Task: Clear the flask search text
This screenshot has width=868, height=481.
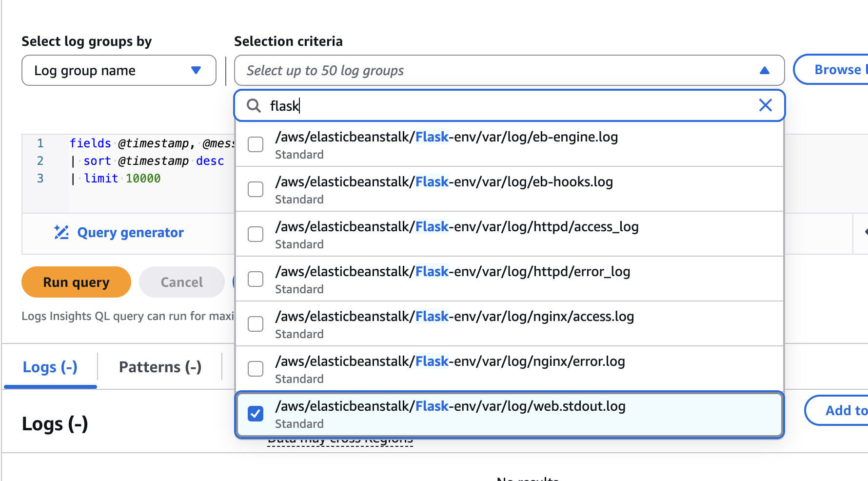Action: pyautogui.click(x=765, y=105)
